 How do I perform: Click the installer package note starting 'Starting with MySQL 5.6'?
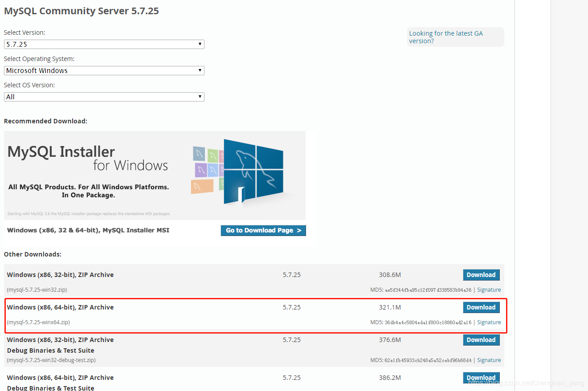pyautogui.click(x=89, y=214)
